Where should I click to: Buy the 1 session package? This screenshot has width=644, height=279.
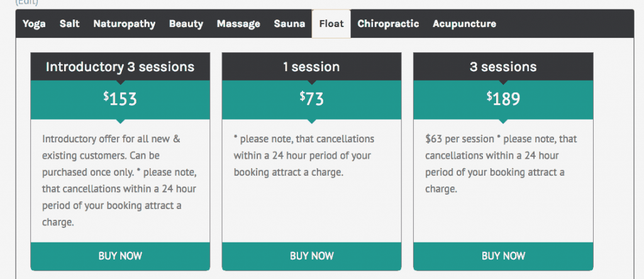tap(311, 256)
